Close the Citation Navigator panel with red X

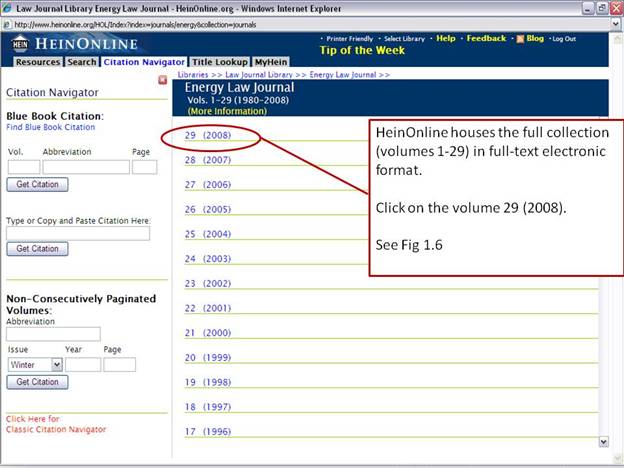coord(162,80)
